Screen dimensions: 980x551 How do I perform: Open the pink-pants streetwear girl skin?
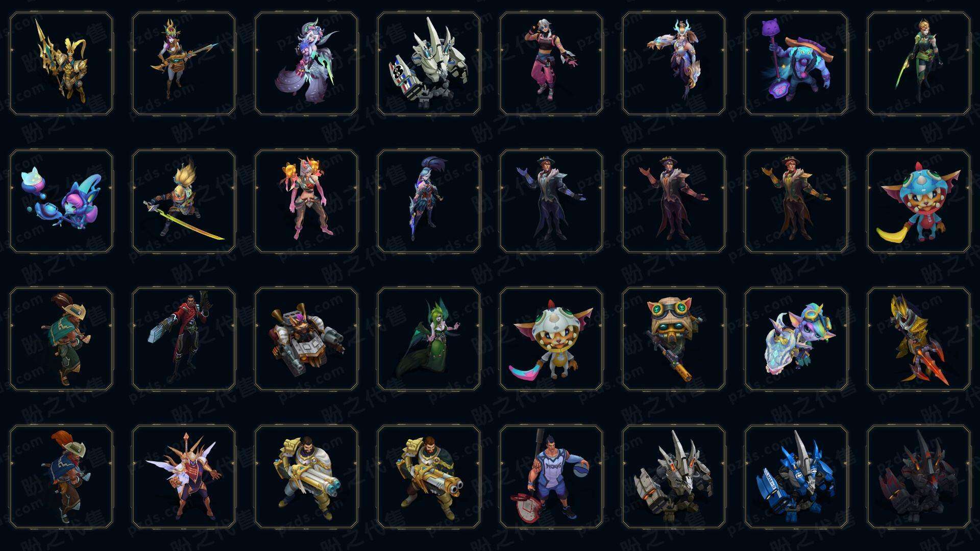(x=551, y=64)
